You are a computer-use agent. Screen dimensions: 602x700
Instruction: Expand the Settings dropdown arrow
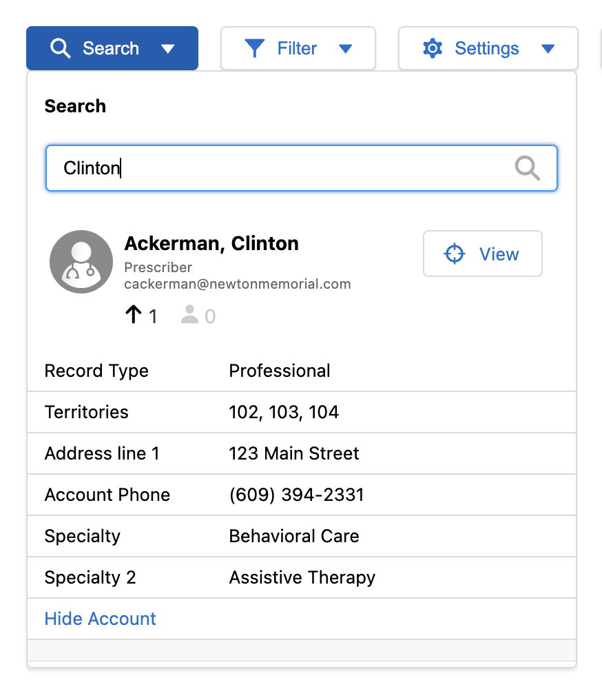click(548, 49)
